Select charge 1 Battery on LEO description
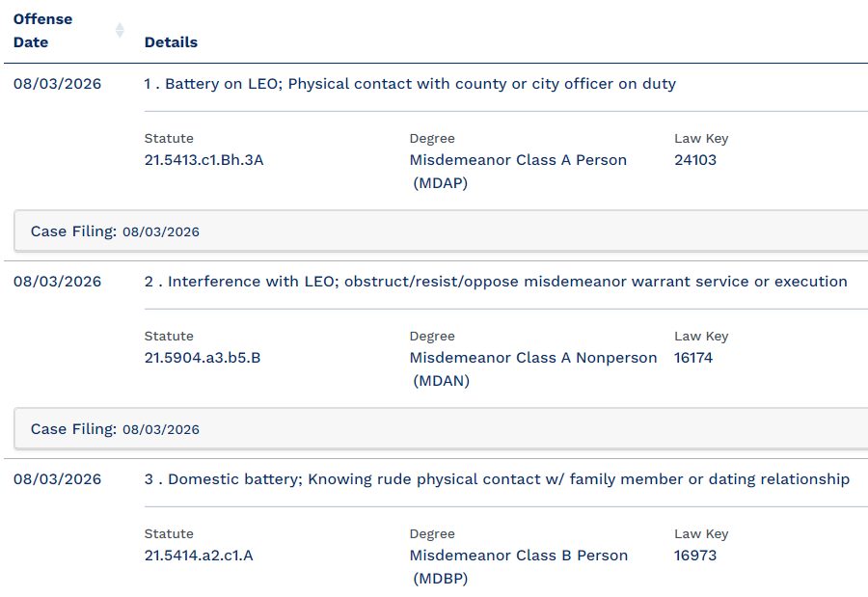The image size is (868, 597). tap(410, 84)
